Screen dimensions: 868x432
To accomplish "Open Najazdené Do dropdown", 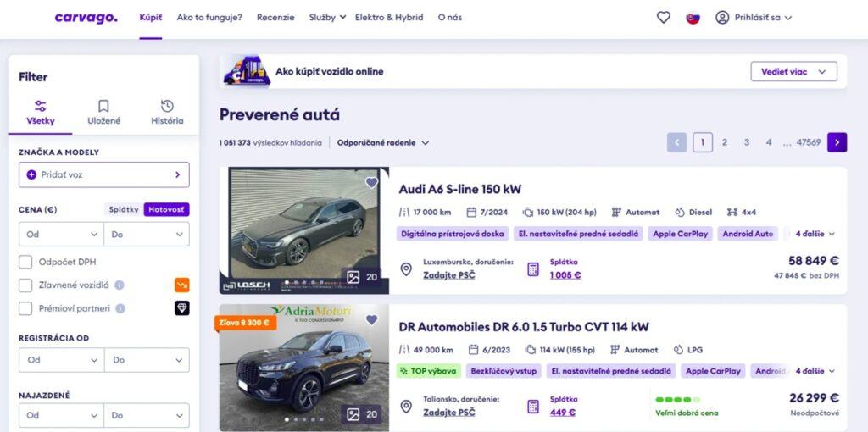I will [147, 415].
